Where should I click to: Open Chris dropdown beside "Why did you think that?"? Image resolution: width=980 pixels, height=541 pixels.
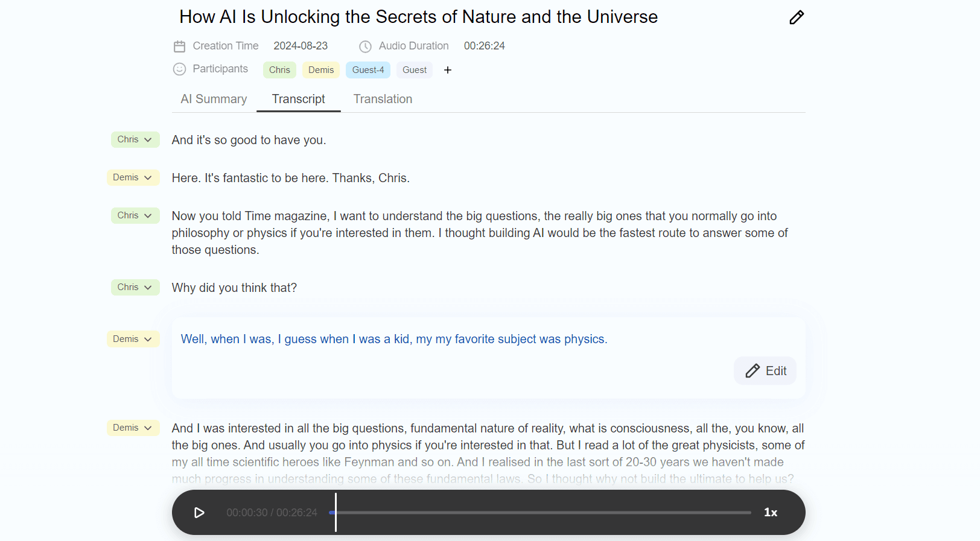coord(135,287)
